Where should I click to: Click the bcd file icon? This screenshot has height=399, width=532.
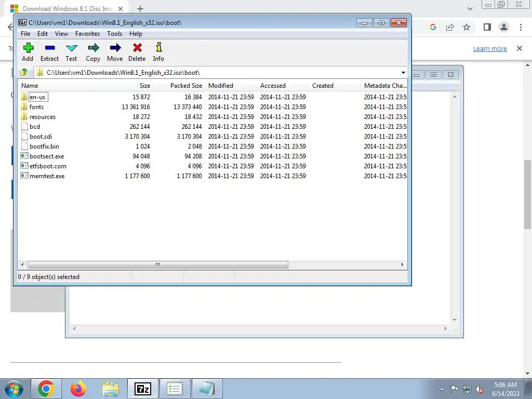point(24,127)
